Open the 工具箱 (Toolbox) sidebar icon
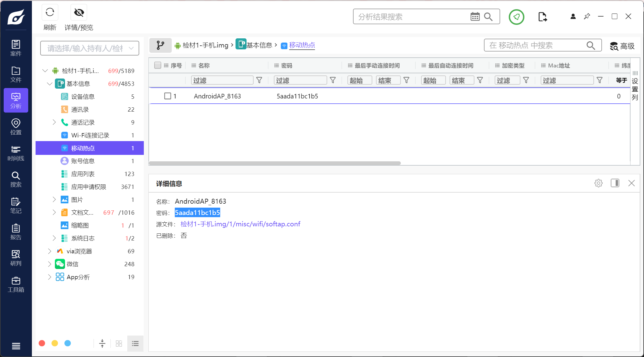This screenshot has height=357, width=644. (16, 284)
